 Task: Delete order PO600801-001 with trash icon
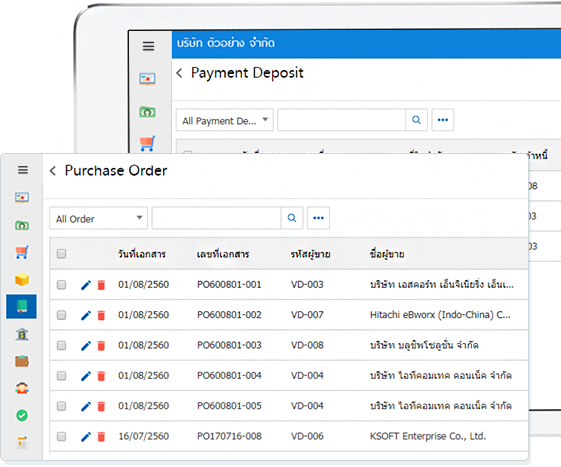(101, 285)
